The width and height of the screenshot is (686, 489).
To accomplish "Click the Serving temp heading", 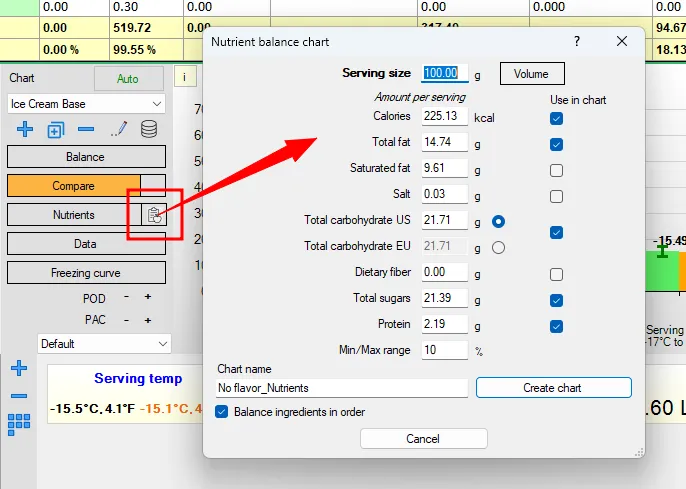I will pyautogui.click(x=138, y=378).
